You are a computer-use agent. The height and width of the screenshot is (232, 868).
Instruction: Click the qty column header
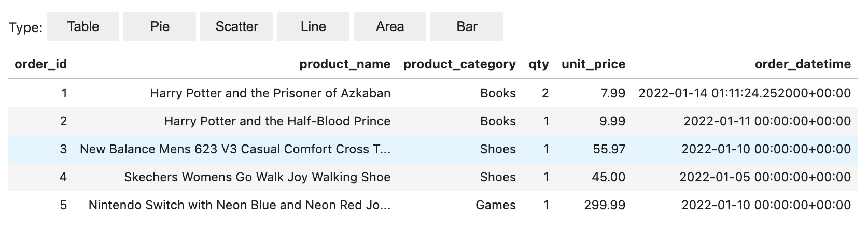(539, 64)
